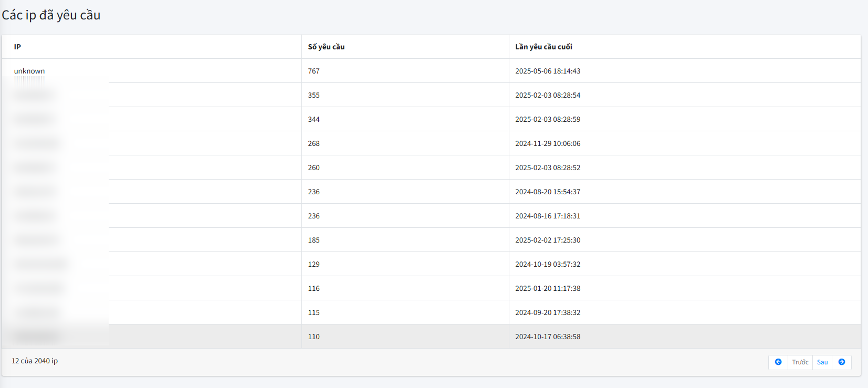Click the highlighted row with 110 requests
Screen dimensions: 868x388
coord(314,337)
